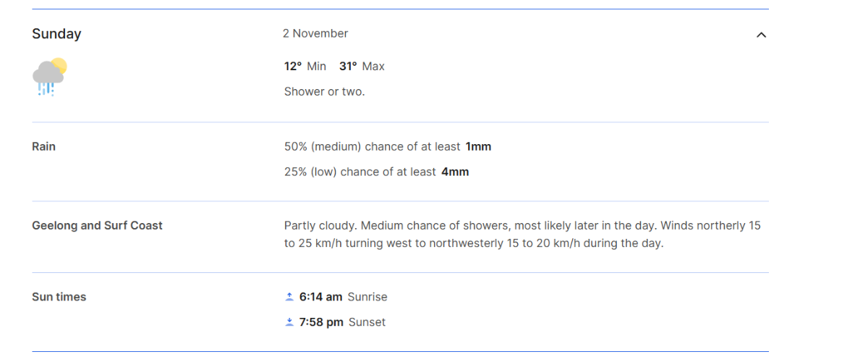
Task: Select the Sunday day heading
Action: (56, 34)
